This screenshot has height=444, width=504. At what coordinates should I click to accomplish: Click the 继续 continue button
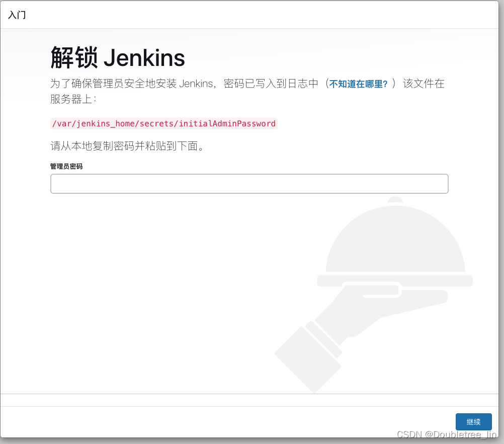click(x=473, y=421)
